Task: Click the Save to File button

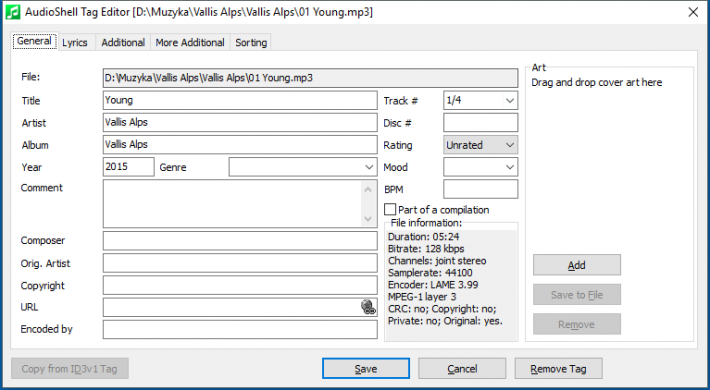Action: [577, 295]
